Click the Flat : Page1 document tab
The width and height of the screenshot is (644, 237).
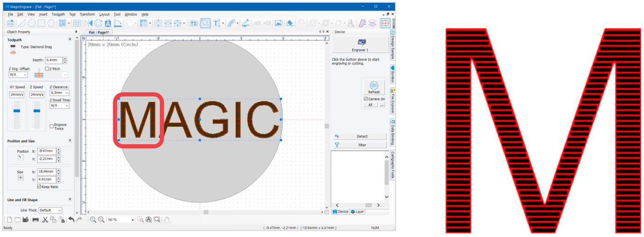tap(98, 33)
